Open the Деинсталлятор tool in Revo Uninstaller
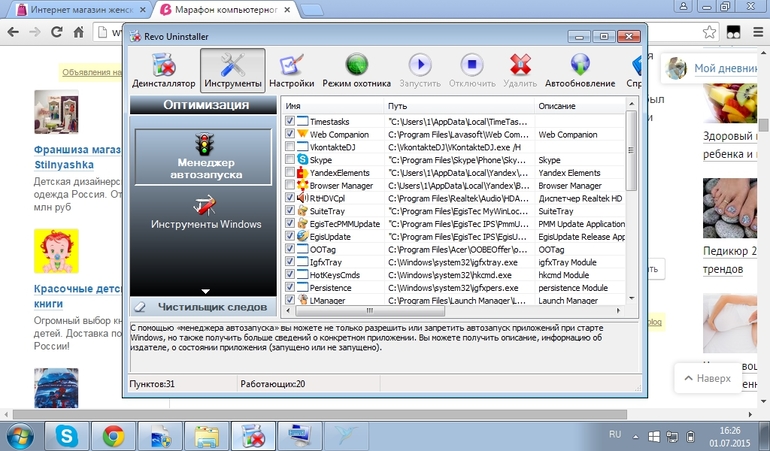Screen dimensions: 770x451 tap(164, 70)
